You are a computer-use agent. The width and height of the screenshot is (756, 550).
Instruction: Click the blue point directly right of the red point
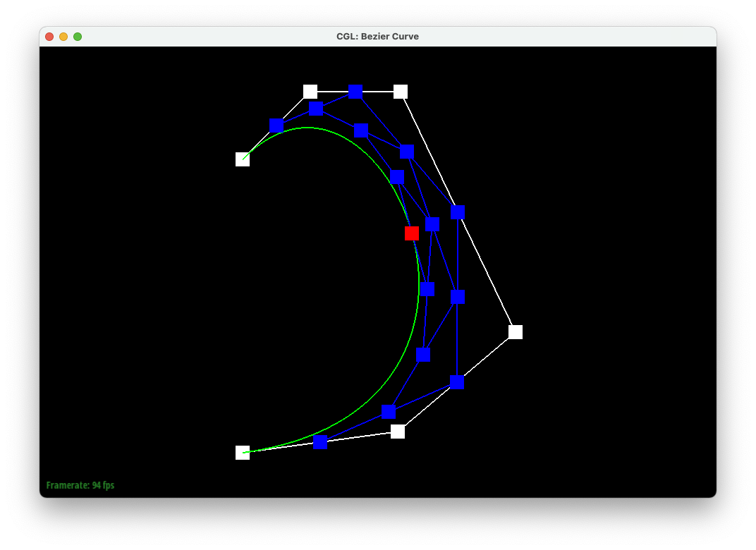pyautogui.click(x=432, y=224)
